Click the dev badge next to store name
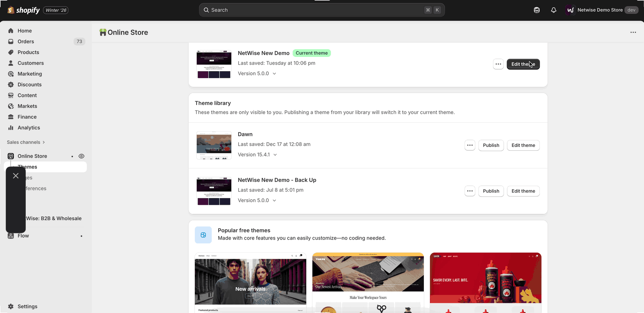Image resolution: width=644 pixels, height=313 pixels. pos(631,10)
